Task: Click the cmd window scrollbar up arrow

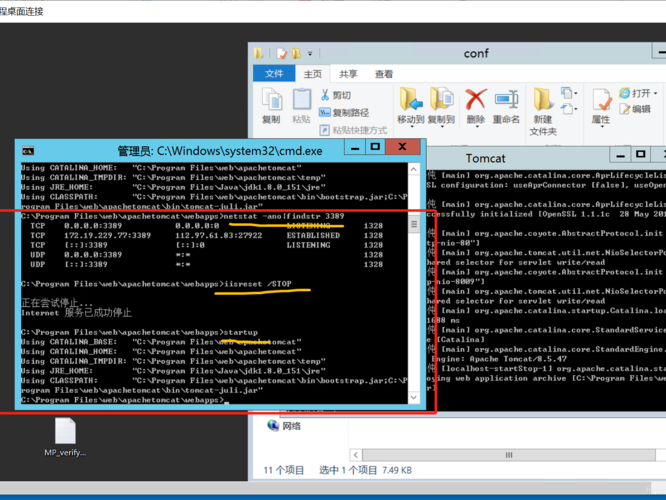Action: point(414,169)
